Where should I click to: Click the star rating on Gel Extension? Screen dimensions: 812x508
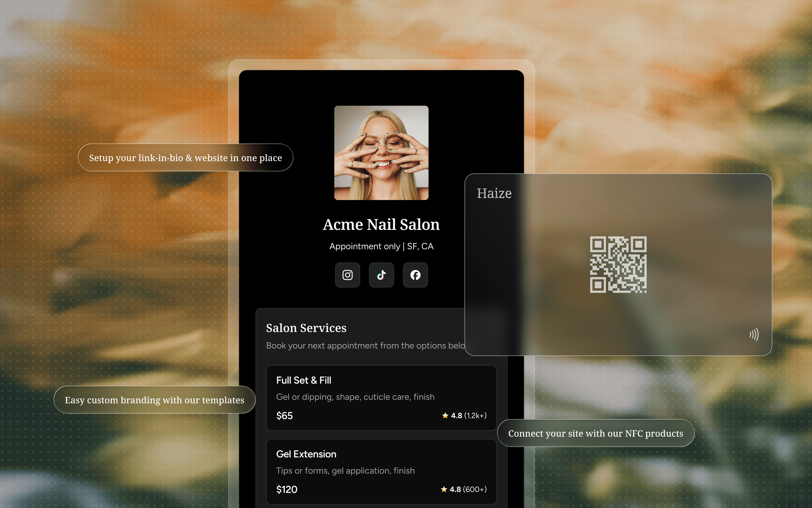444,489
